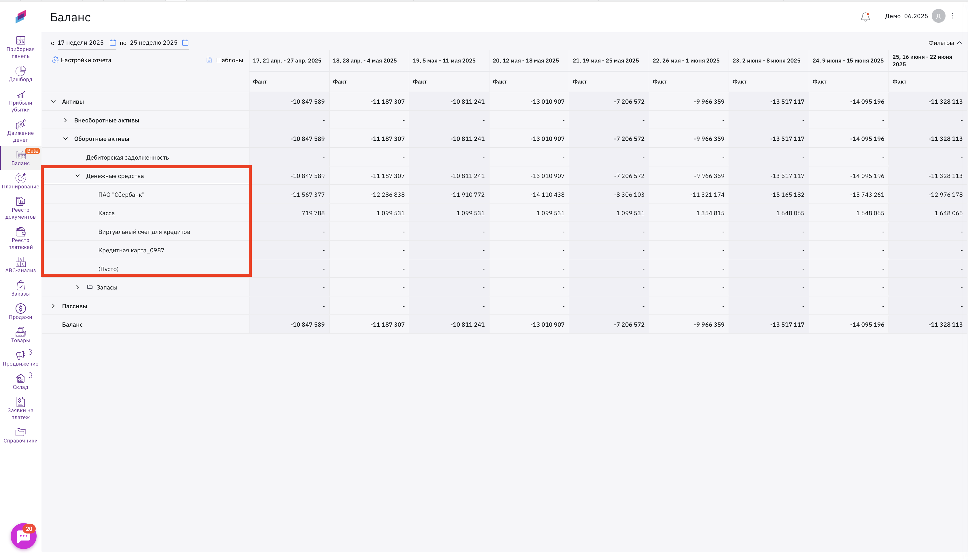Click Сбербанк value -8 306 103
968x560 pixels.
tap(629, 195)
